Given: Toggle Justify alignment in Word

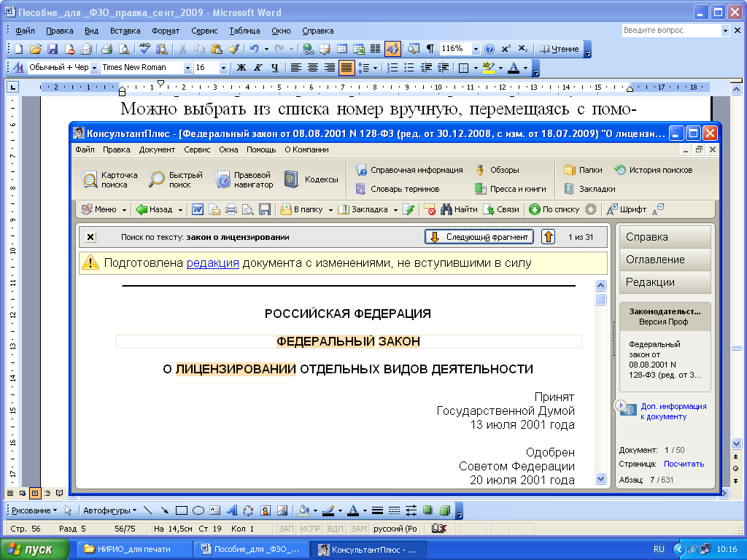Looking at the screenshot, I should [x=347, y=68].
